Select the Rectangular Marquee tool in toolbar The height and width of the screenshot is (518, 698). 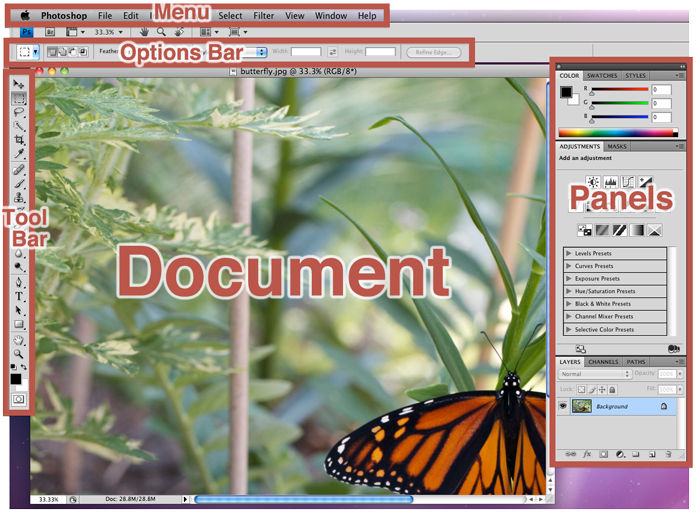pyautogui.click(x=18, y=98)
